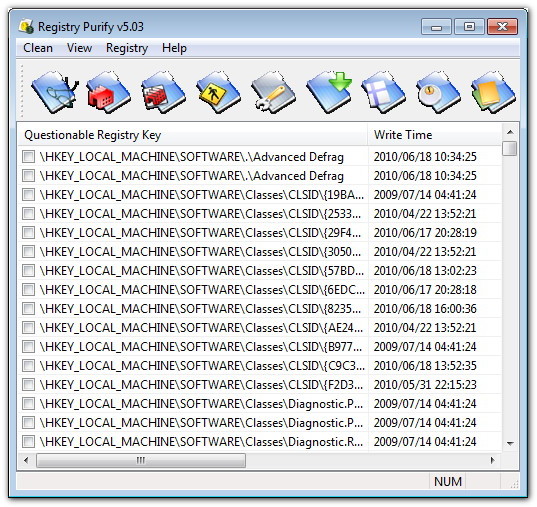Mark checkbox for CLSID\{8235... key

(28, 309)
